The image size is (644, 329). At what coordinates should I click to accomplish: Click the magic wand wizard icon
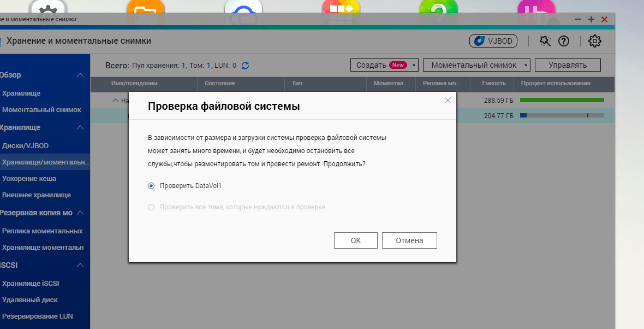(x=545, y=41)
